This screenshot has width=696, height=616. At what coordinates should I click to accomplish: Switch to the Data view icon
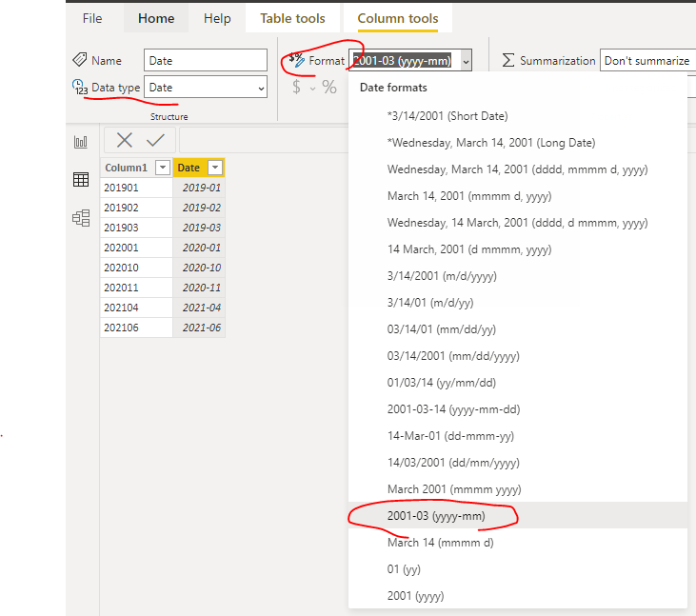pos(81,179)
